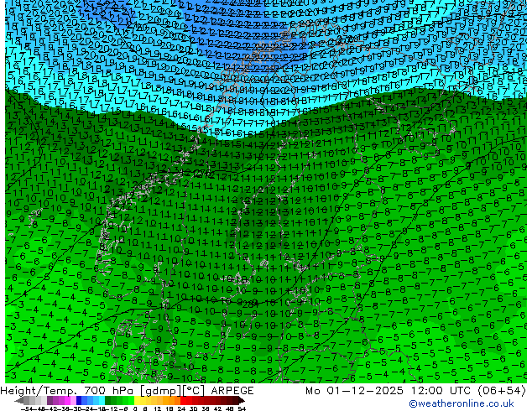Select the "700 hPa" pressure level text

pyautogui.click(x=109, y=391)
